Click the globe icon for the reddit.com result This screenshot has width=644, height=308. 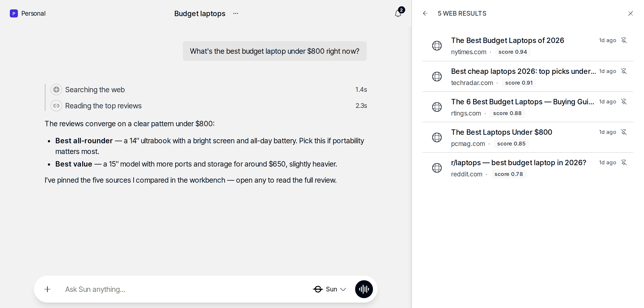click(437, 168)
